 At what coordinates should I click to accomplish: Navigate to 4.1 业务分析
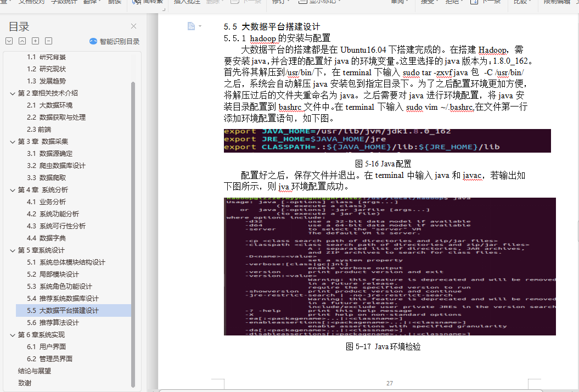[x=46, y=202]
